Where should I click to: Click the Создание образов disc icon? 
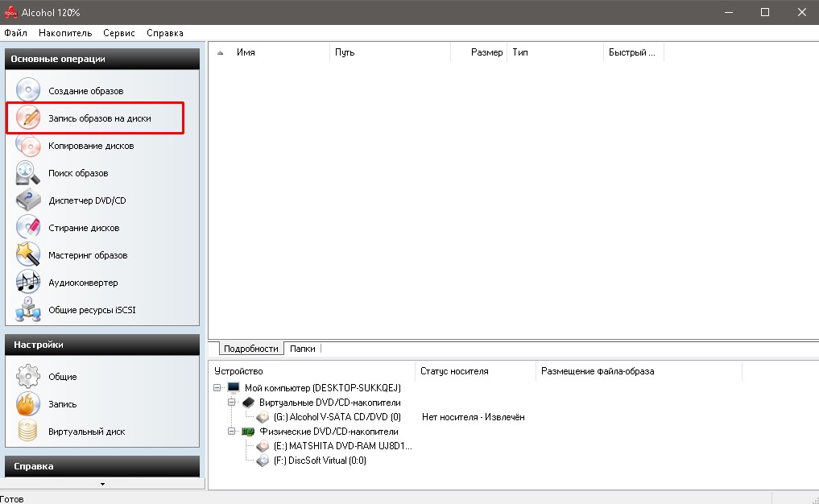pos(27,90)
